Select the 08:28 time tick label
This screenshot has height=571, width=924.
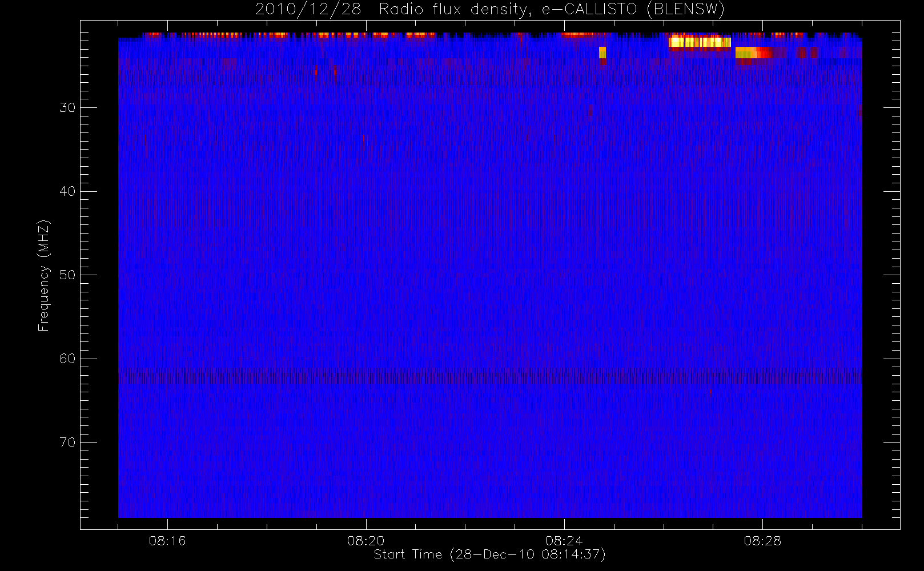point(762,541)
